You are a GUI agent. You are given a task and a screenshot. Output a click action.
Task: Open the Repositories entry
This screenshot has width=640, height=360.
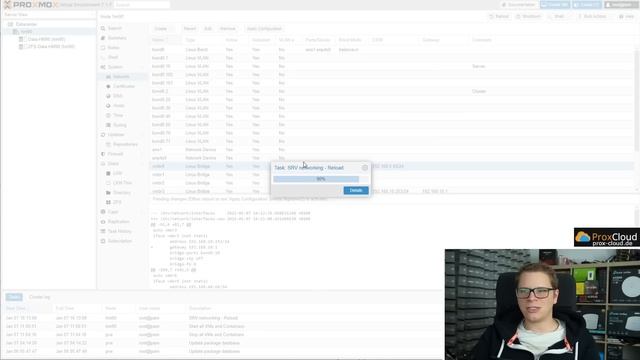click(125, 144)
